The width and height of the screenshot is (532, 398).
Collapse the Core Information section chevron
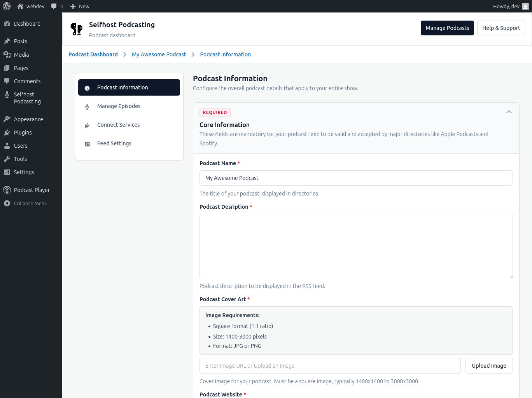point(509,112)
